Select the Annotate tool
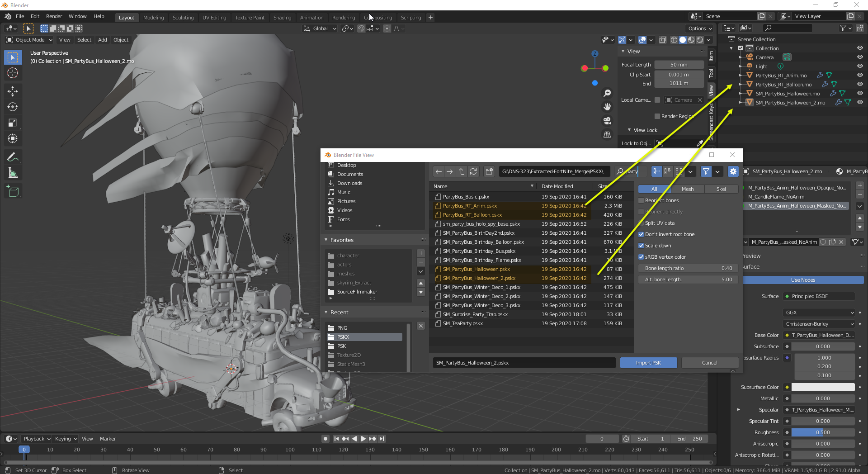Viewport: 868px width, 474px height. click(13, 157)
